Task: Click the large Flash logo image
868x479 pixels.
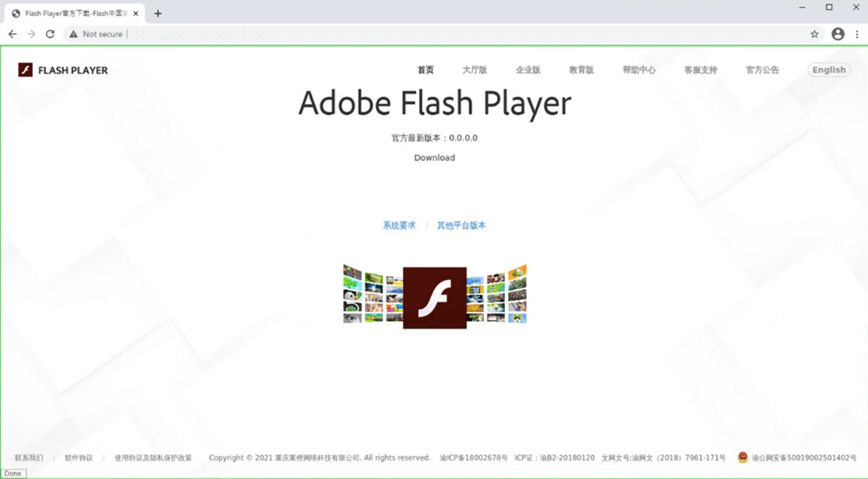Action: point(434,298)
